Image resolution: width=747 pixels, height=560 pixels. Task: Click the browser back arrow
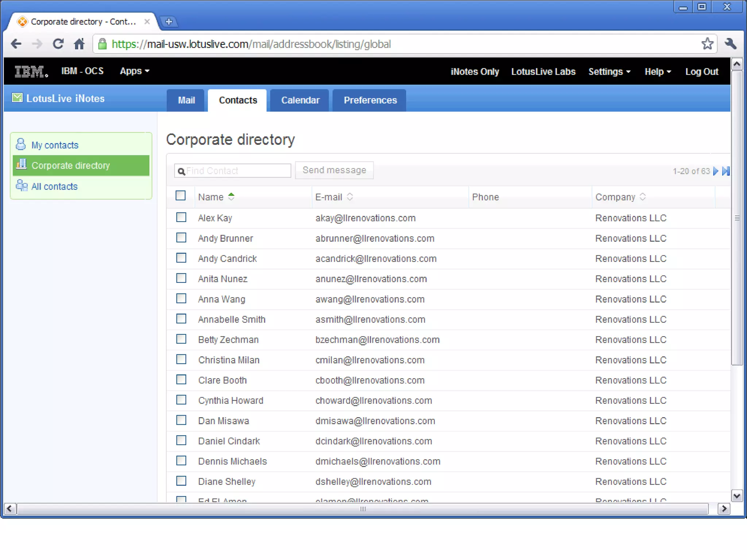[16, 44]
